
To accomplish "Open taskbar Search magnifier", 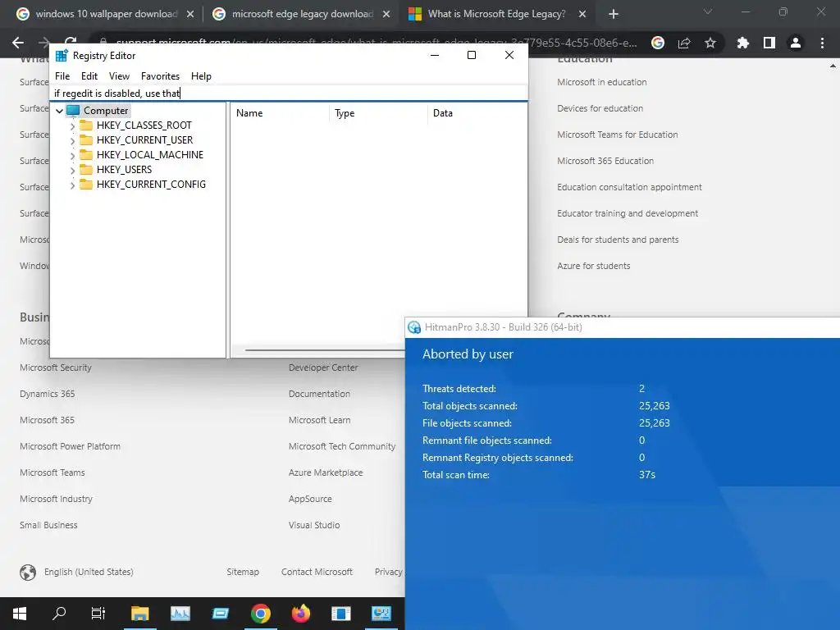I will click(x=59, y=614).
